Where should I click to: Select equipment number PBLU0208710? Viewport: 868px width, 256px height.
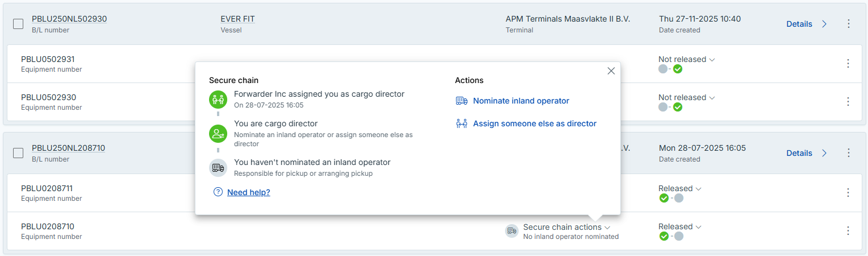tap(48, 226)
